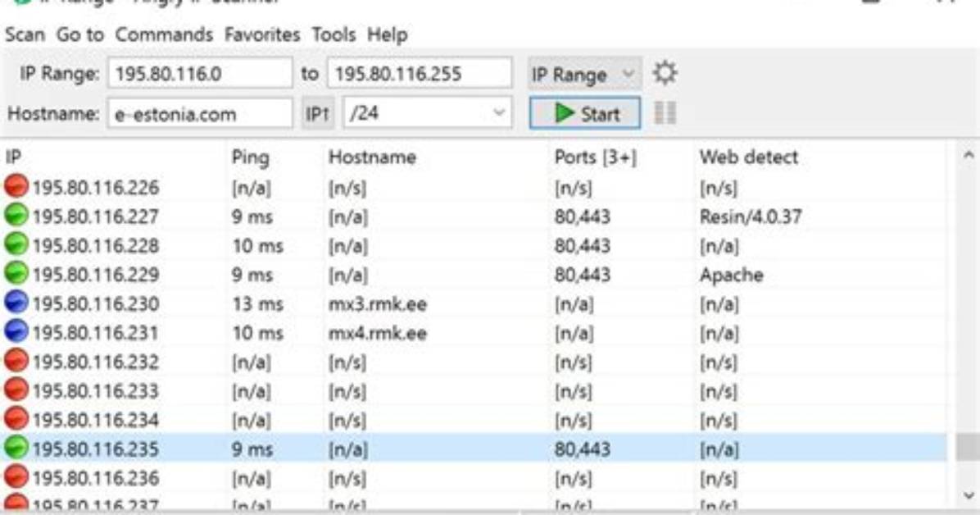Screen dimensions: 980x515
Task: Select IP address 195.80.116.234
Action: click(96, 420)
